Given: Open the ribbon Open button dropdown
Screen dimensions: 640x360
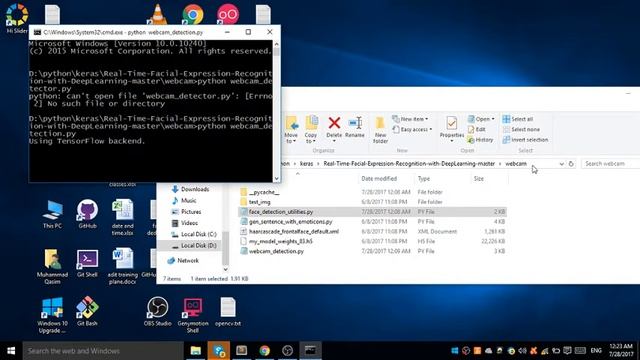Looking at the screenshot, I should pyautogui.click(x=493, y=119).
